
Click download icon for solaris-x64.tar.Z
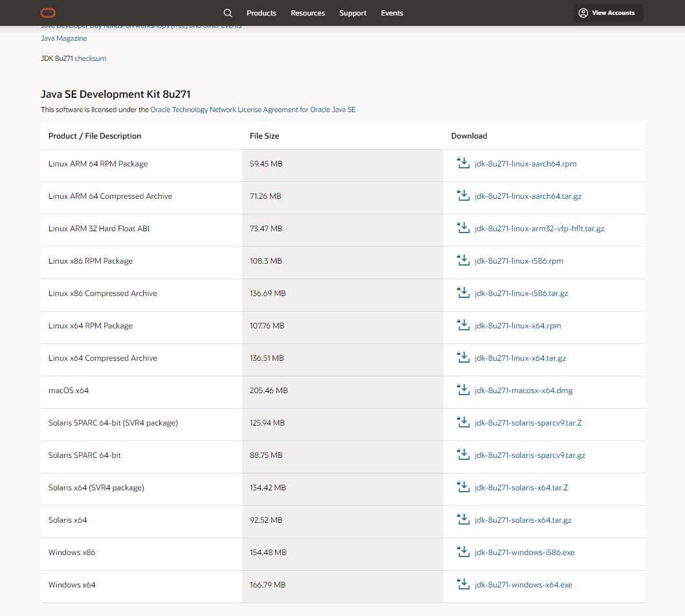coord(463,486)
